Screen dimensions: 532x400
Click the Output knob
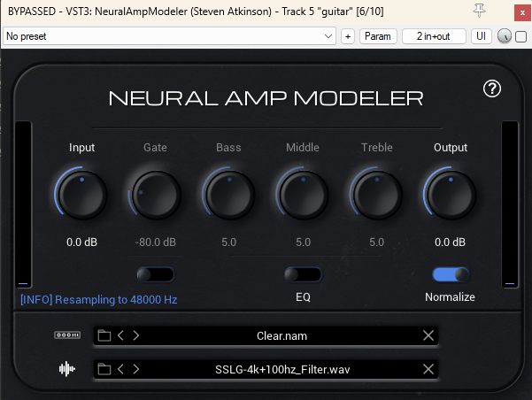coord(451,195)
